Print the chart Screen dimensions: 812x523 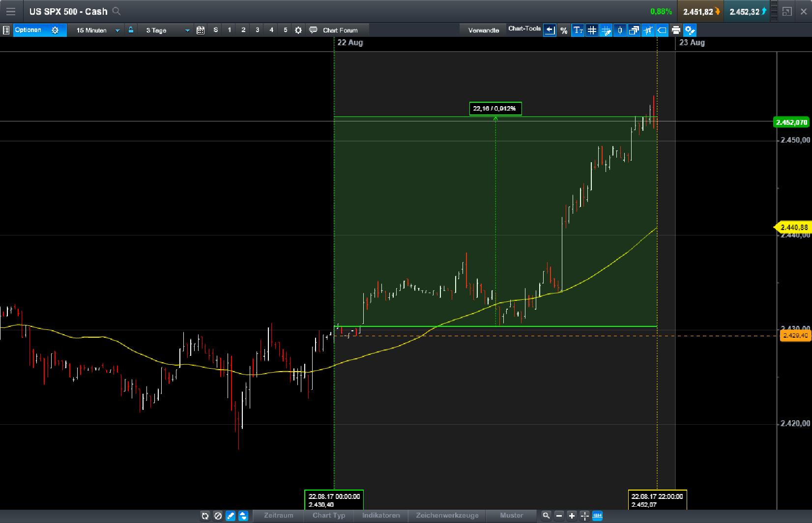676,30
